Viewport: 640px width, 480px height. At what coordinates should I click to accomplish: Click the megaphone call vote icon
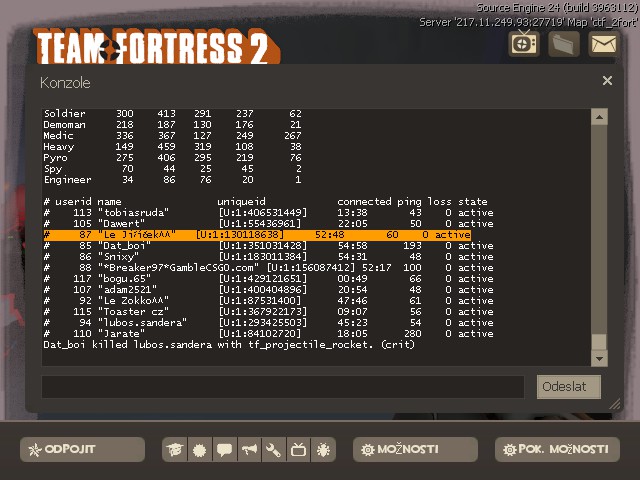pyautogui.click(x=249, y=450)
